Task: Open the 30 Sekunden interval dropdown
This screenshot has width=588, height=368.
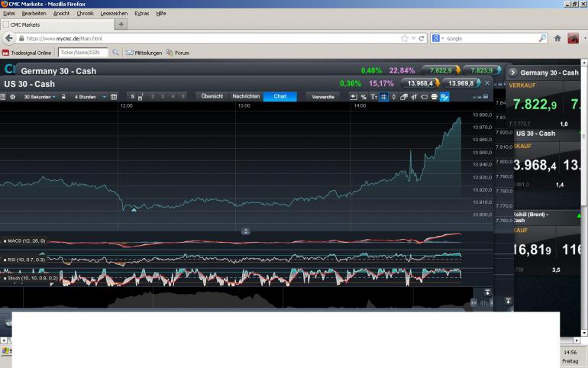Action: [x=39, y=97]
